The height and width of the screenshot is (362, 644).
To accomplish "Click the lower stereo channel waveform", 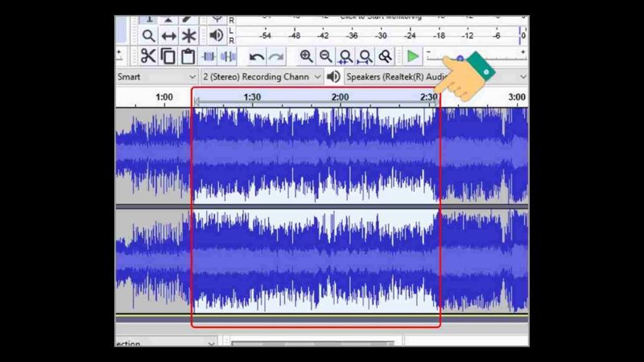I will [x=322, y=261].
